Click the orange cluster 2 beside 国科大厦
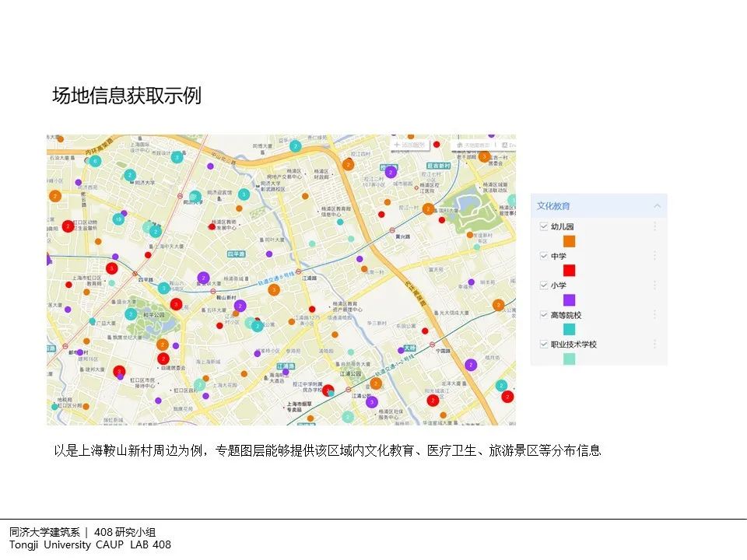This screenshot has width=747, height=560. pyautogui.click(x=428, y=208)
